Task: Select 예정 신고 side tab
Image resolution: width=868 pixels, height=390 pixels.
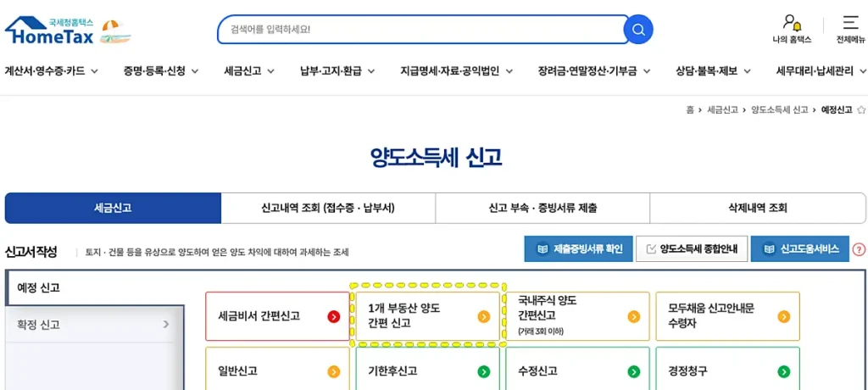Action: 95,288
